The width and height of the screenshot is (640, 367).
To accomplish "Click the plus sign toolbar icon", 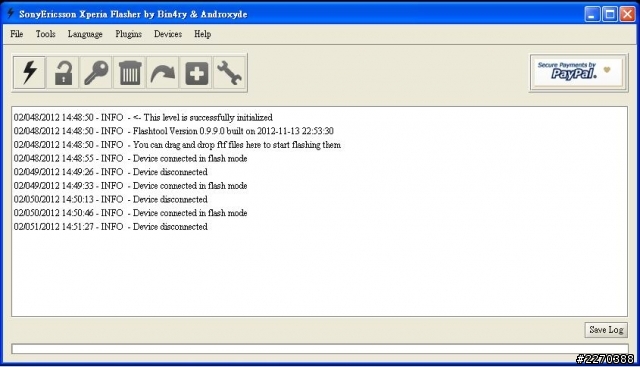I will click(196, 73).
